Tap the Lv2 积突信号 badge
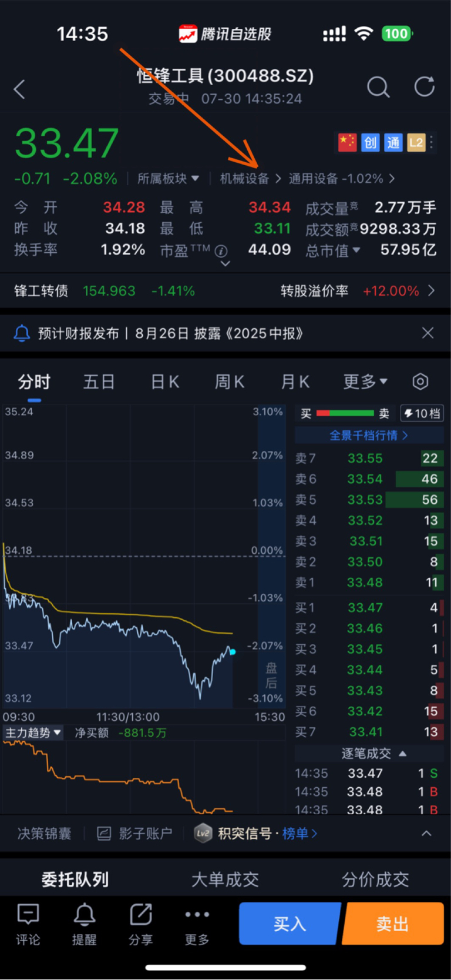 (x=203, y=833)
